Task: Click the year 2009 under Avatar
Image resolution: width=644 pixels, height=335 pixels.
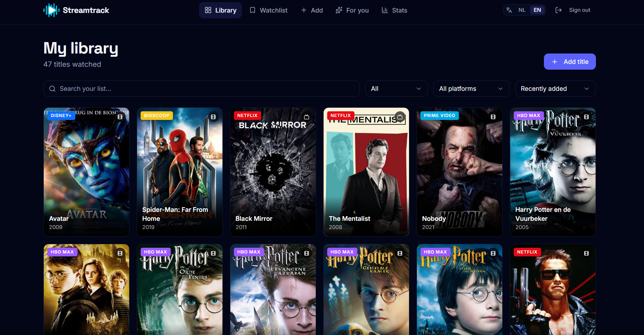Action: [x=56, y=227]
